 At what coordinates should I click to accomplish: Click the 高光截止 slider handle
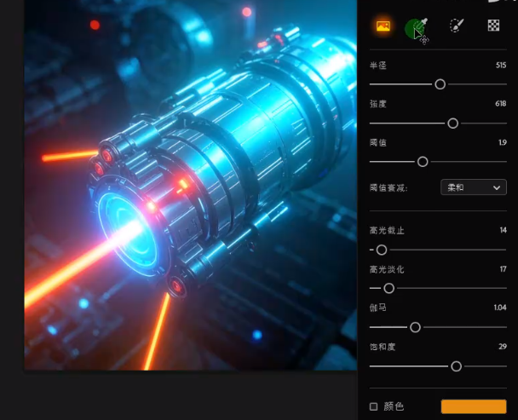coord(382,250)
